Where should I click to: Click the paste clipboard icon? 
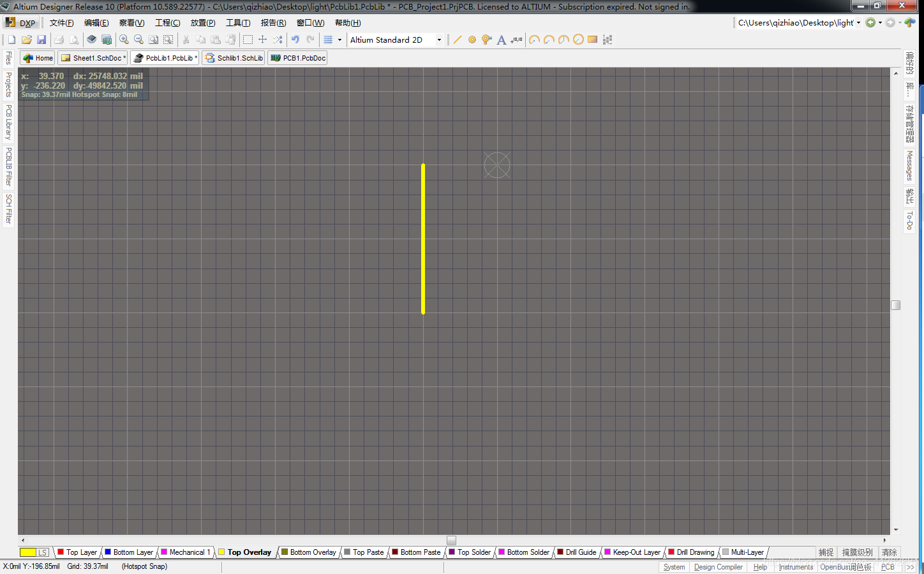point(216,40)
